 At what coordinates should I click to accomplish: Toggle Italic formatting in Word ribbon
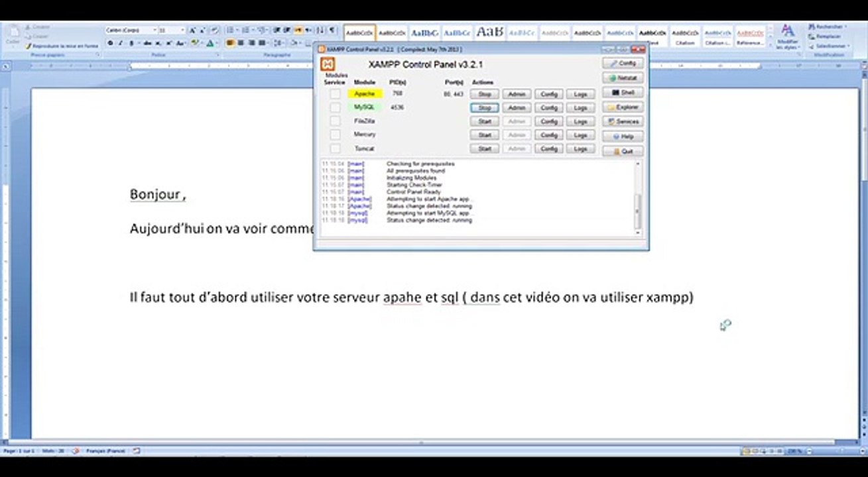[120, 43]
